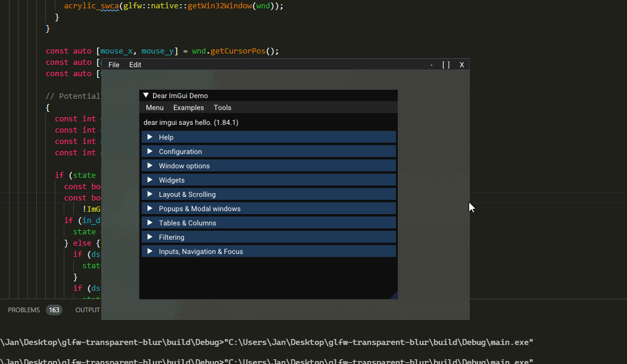627x364 pixels.
Task: Click the [ ] maximize button of overlay window
Action: point(446,65)
